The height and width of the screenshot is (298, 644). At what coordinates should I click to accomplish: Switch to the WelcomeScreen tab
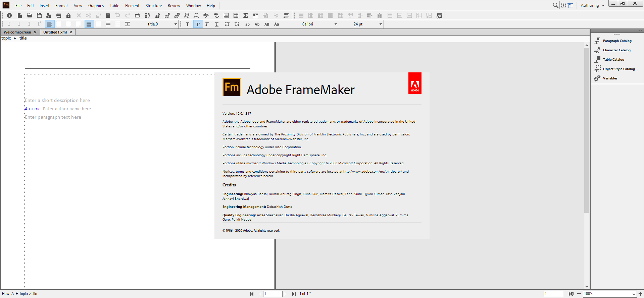coord(17,32)
